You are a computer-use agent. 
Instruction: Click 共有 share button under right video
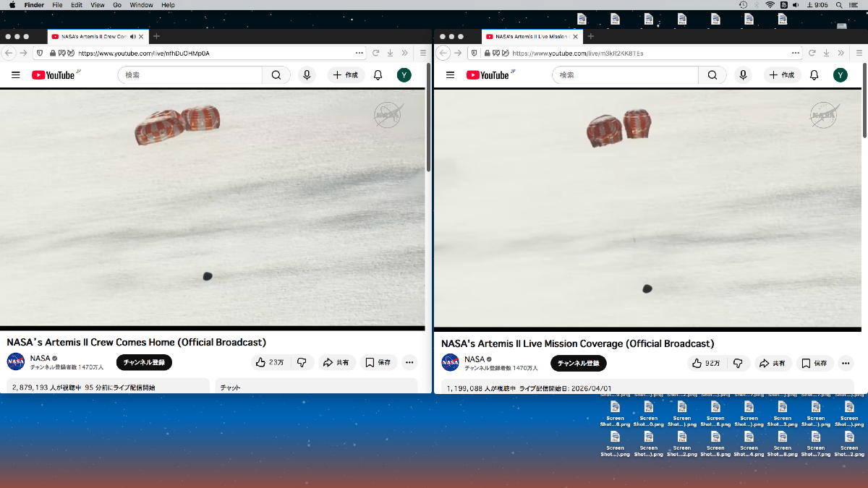point(773,364)
